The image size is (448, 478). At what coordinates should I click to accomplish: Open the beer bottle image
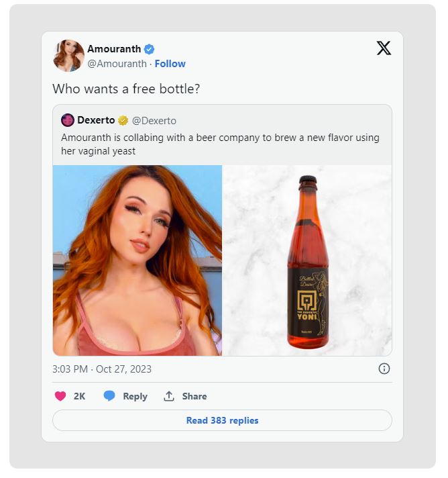307,260
